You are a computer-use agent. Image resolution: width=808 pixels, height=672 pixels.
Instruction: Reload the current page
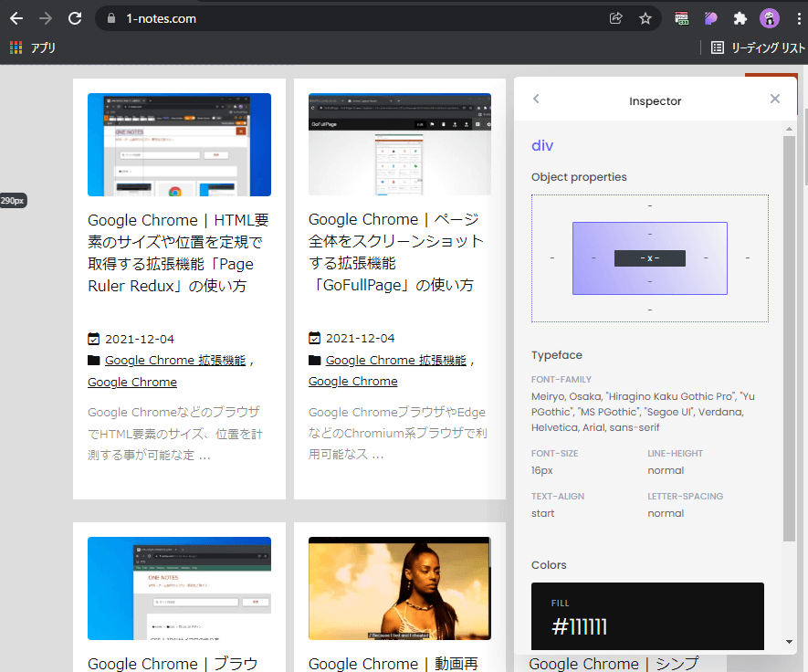click(74, 17)
